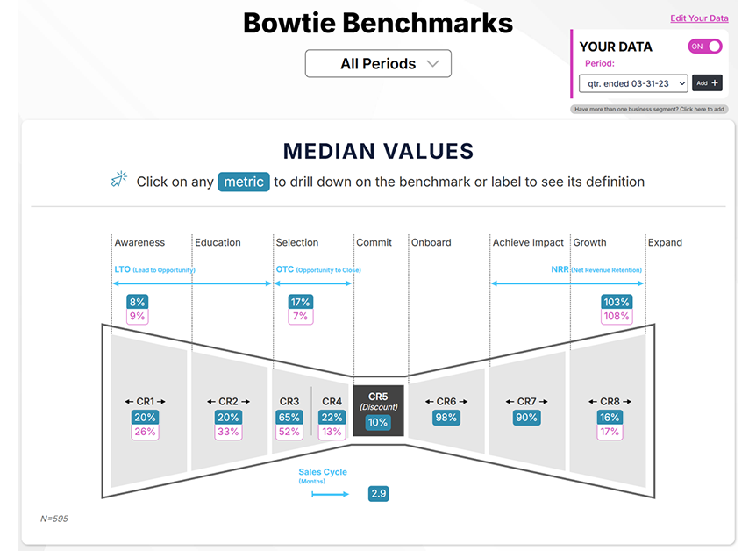756x551 pixels.
Task: Click the NRR double-arrow range line
Action: [x=567, y=283]
